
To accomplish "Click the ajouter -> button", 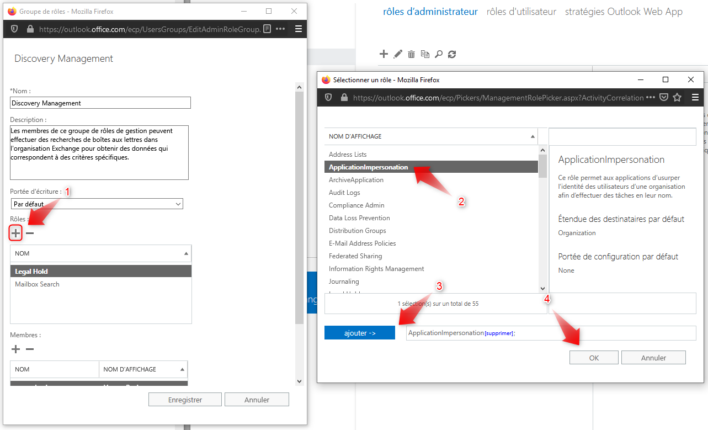I will click(359, 333).
